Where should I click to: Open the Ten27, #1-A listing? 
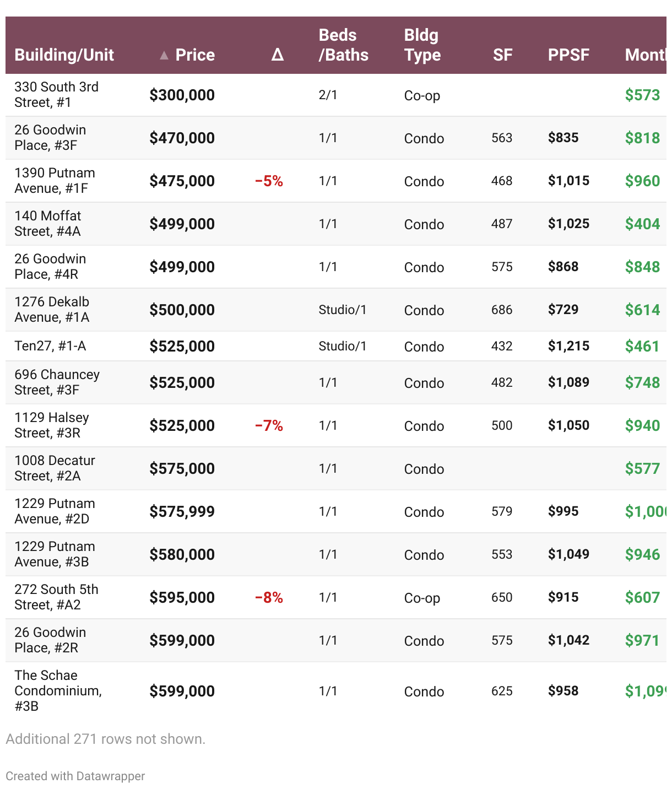pyautogui.click(x=50, y=346)
